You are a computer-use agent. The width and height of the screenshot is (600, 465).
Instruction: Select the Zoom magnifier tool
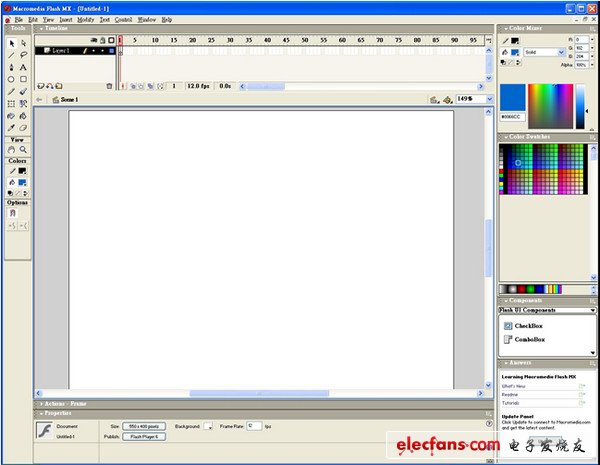pyautogui.click(x=23, y=150)
